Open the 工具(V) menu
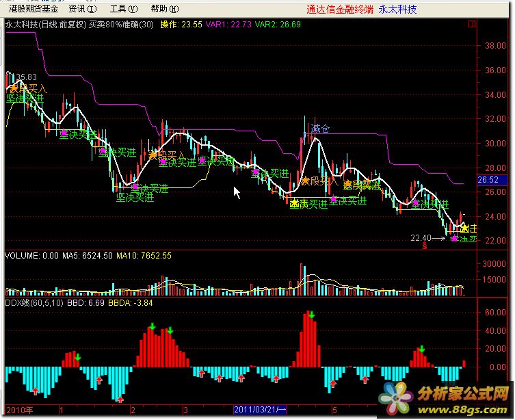Screen dimensions: 515x420 (x=124, y=9)
